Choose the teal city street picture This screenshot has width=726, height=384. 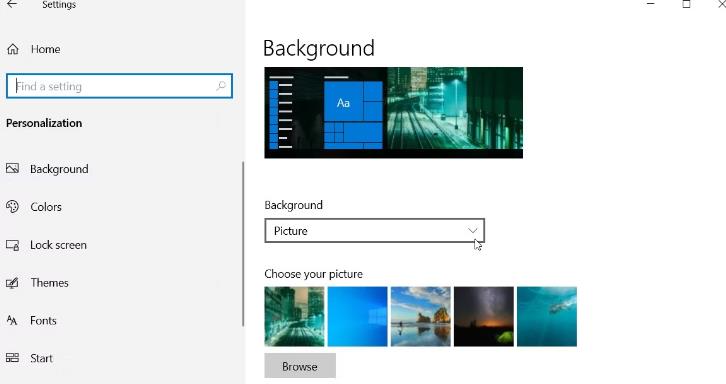[x=294, y=316]
